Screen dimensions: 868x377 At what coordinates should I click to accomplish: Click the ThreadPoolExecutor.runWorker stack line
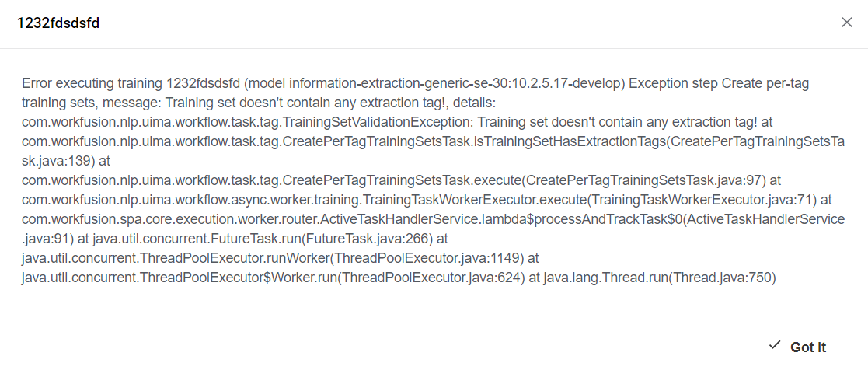(280, 259)
